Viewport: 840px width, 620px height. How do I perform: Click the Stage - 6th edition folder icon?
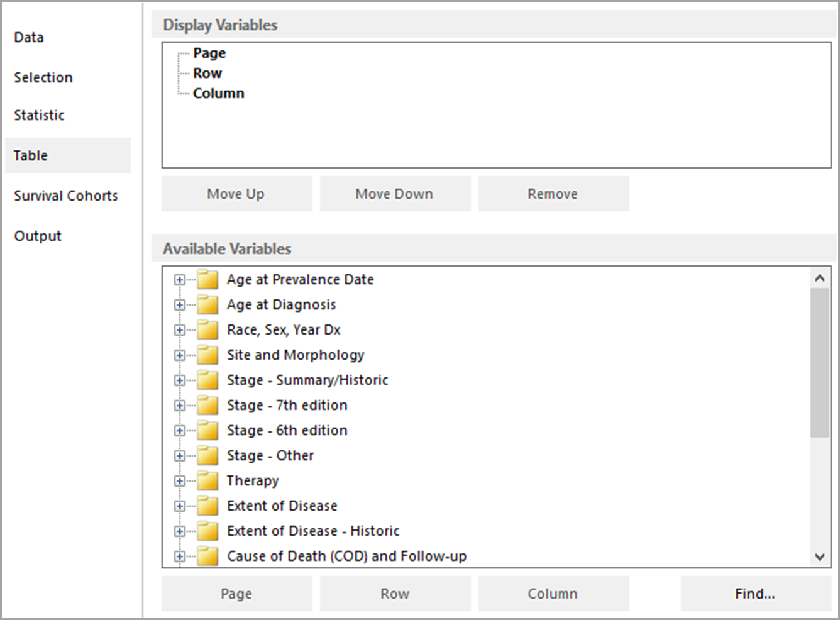(207, 431)
